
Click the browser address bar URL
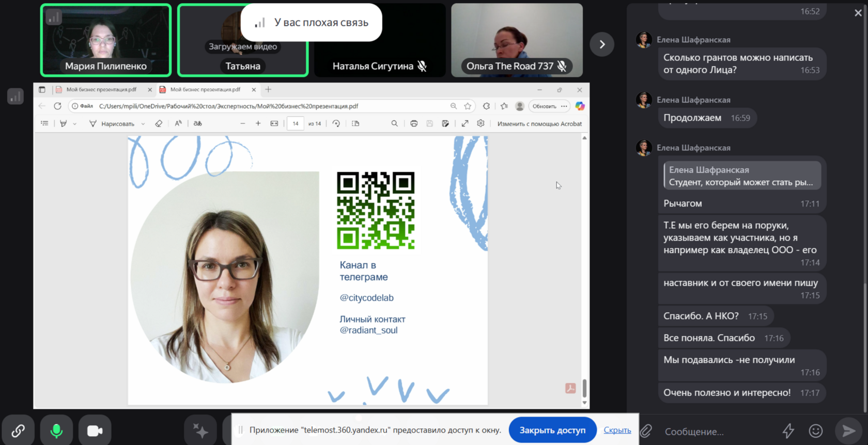click(x=228, y=106)
